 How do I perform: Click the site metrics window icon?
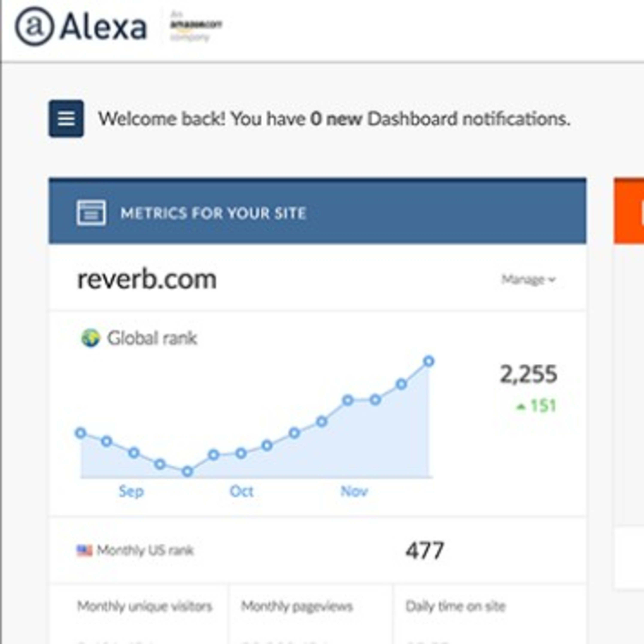click(91, 213)
